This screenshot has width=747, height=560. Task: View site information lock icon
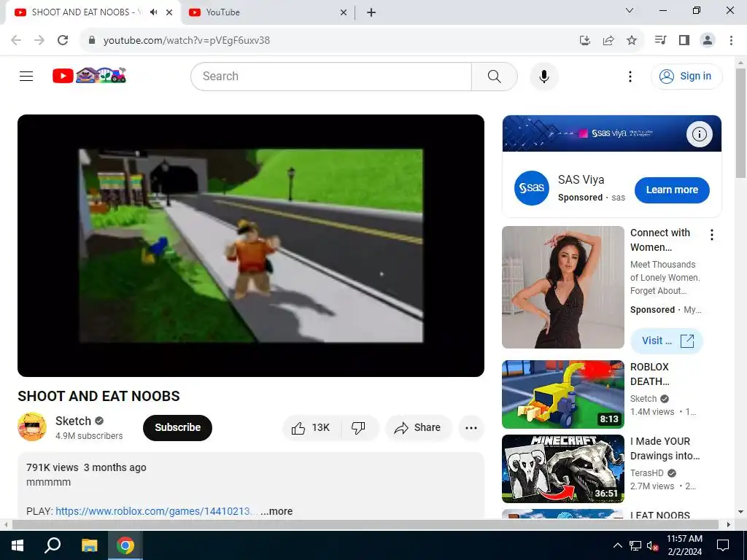pyautogui.click(x=92, y=40)
